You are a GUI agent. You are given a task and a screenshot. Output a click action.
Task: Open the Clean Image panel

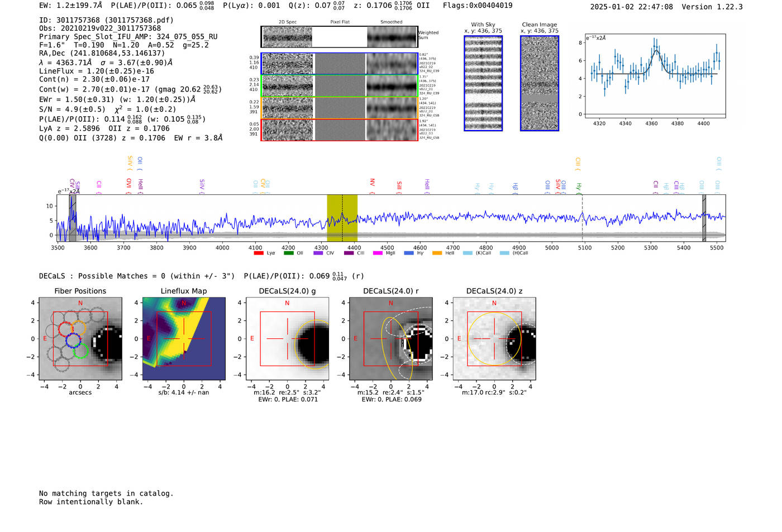tap(540, 83)
